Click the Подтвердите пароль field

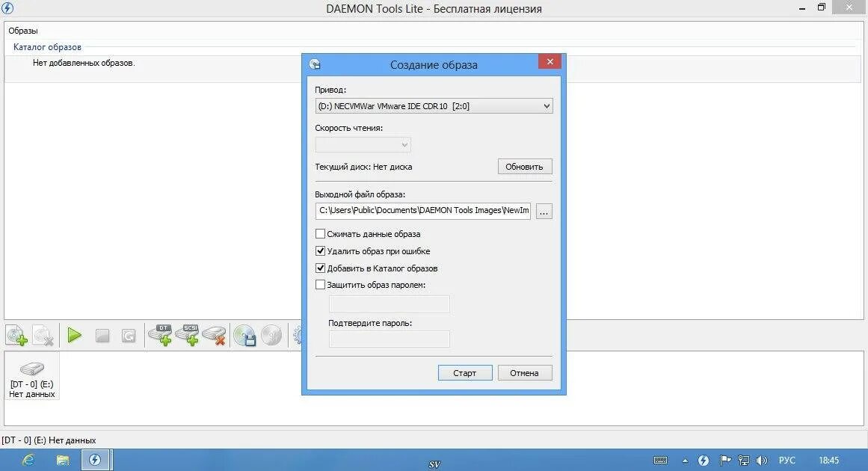[x=390, y=339]
